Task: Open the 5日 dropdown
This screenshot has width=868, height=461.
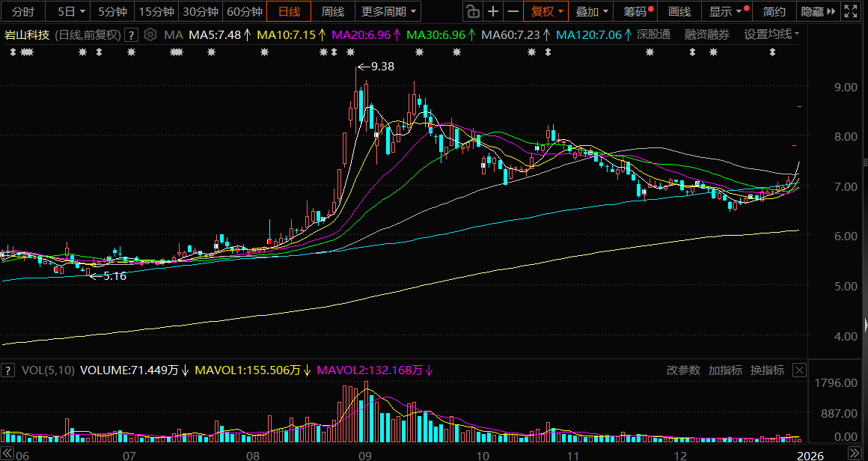Action: [x=72, y=11]
